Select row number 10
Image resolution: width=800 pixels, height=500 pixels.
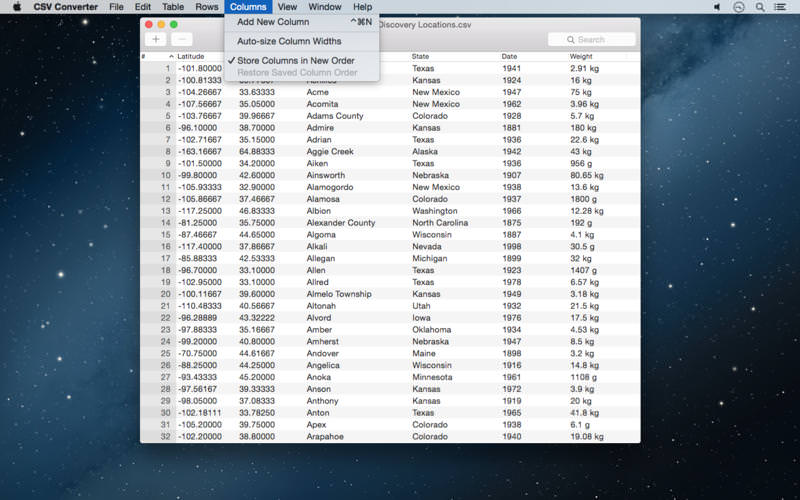[x=165, y=175]
